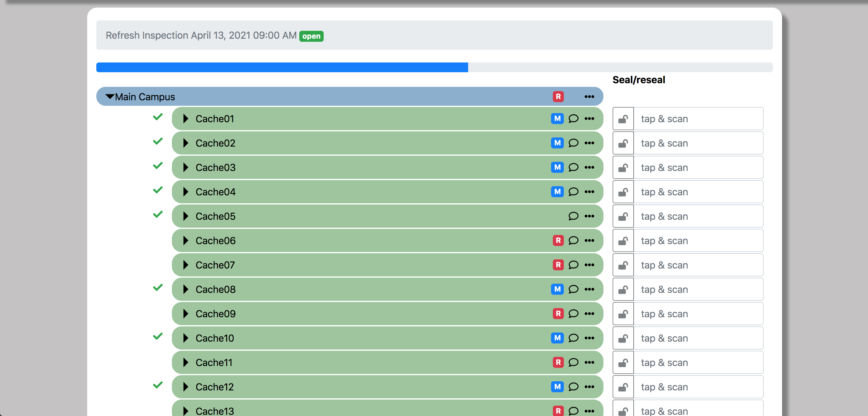Open the three-dot menu for Cache01
This screenshot has height=416, width=868.
tap(589, 119)
